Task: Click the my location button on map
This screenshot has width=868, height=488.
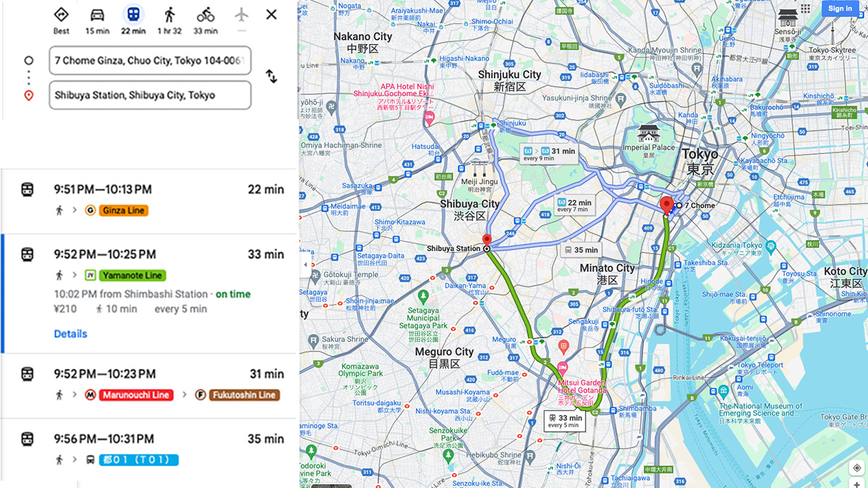Action: point(856,468)
